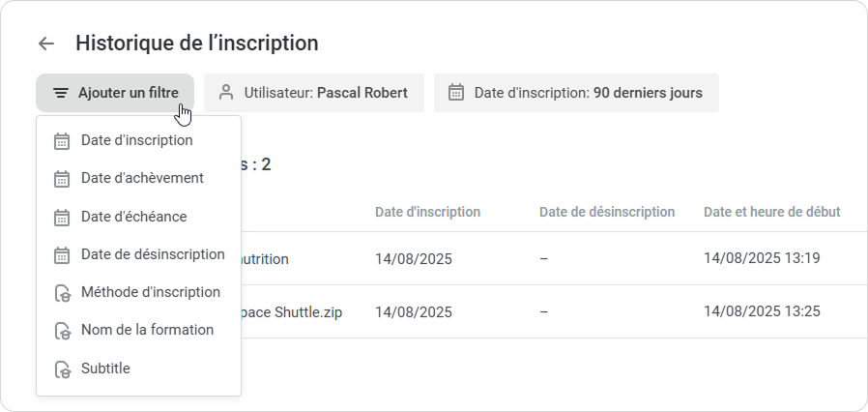Click the icon beside Méthode d'inscription
This screenshot has width=868, height=412.
click(x=62, y=293)
